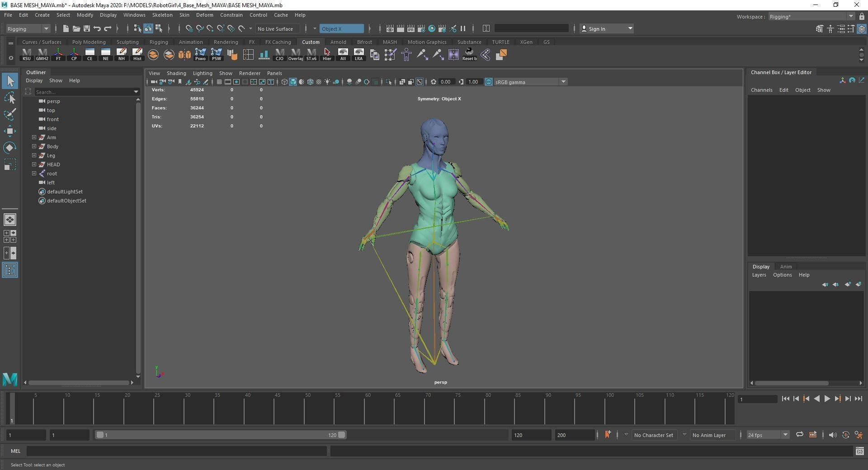Toggle Snap to Curves
The image size is (868, 470).
point(200,28)
